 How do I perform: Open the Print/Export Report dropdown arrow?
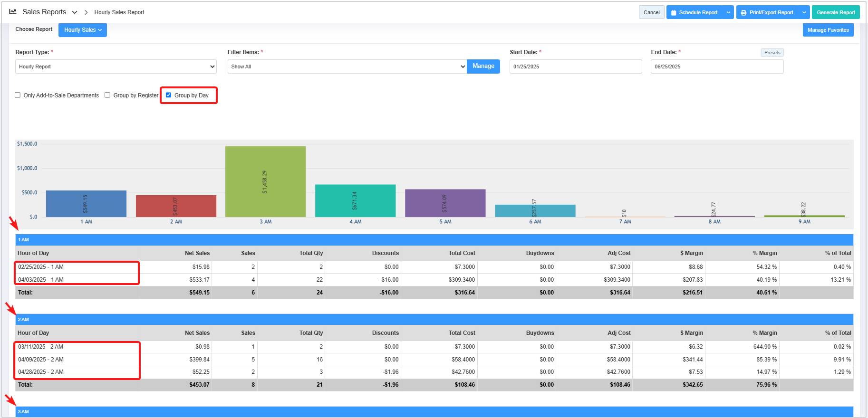coord(804,12)
